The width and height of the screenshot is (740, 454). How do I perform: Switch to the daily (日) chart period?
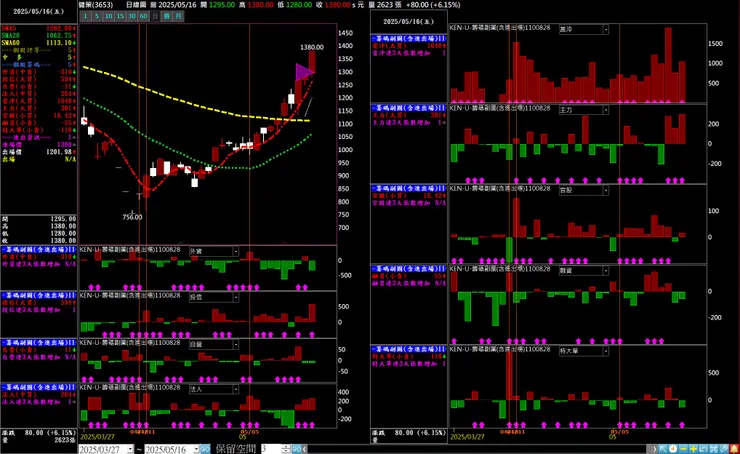(155, 16)
